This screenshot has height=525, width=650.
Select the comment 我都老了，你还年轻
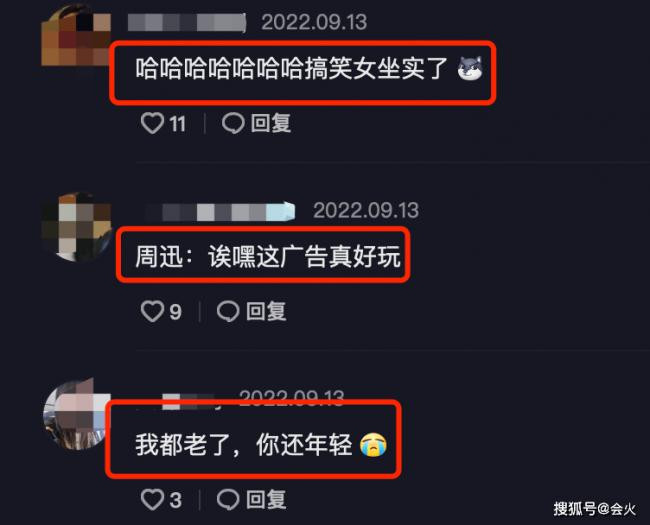244,445
